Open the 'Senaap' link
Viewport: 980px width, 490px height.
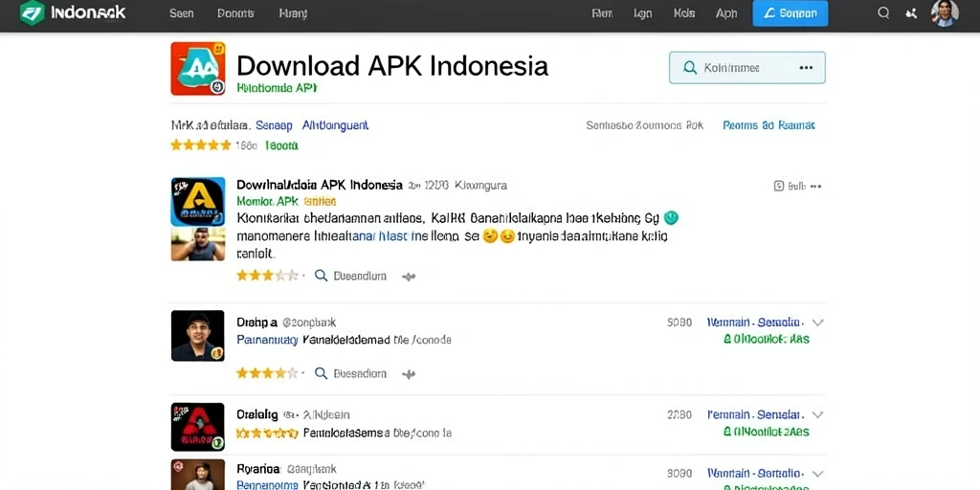pyautogui.click(x=274, y=125)
